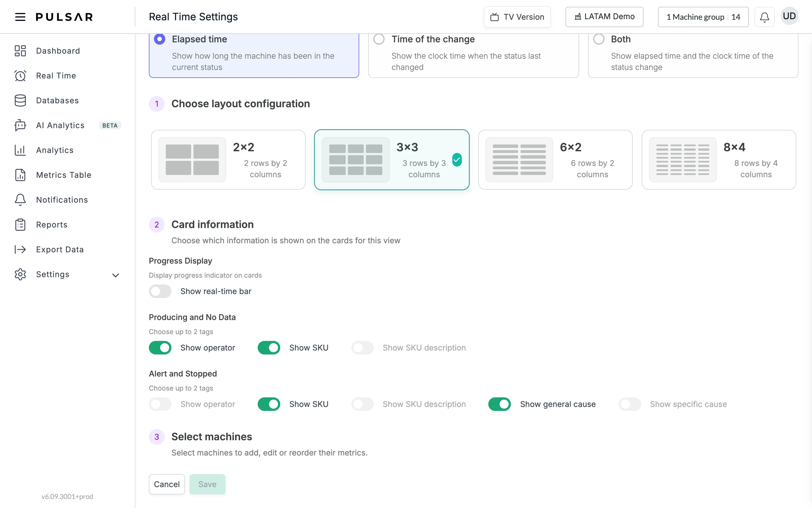Click the Cancel button

pyautogui.click(x=167, y=484)
